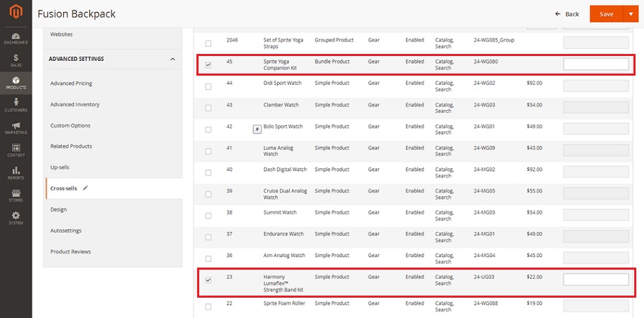Check the Set of Sprite Yoga Straps checkbox
The height and width of the screenshot is (318, 644).
[208, 43]
